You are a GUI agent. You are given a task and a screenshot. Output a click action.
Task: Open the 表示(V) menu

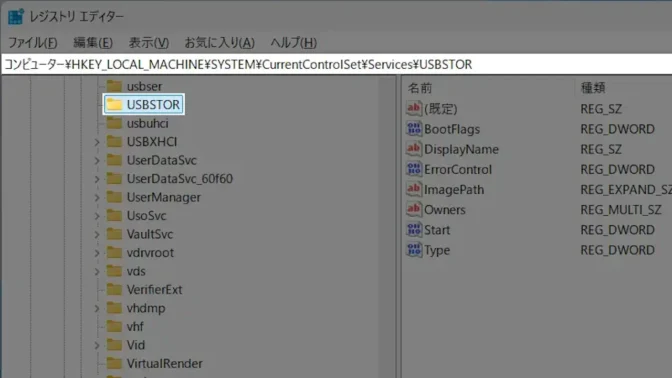(x=149, y=43)
